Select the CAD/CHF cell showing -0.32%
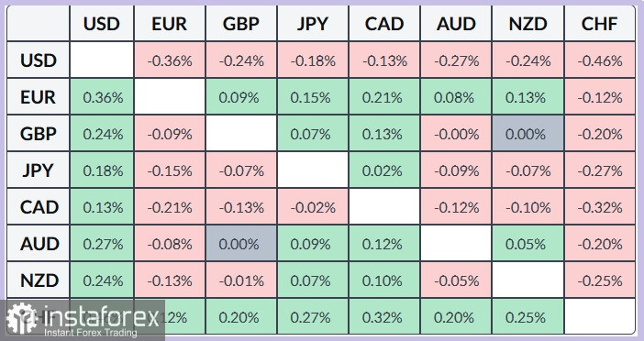This screenshot has height=341, width=644. point(600,207)
